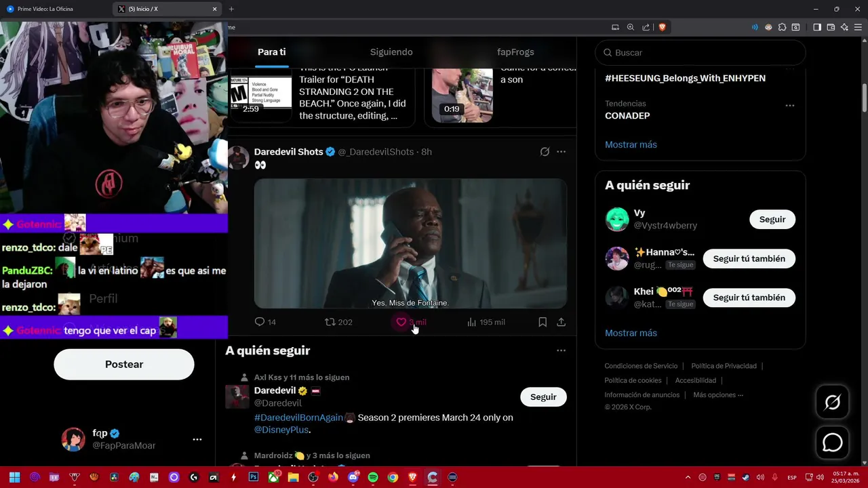The height and width of the screenshot is (488, 868).
Task: Open more options on Daredevil Shots post
Action: pyautogui.click(x=561, y=152)
